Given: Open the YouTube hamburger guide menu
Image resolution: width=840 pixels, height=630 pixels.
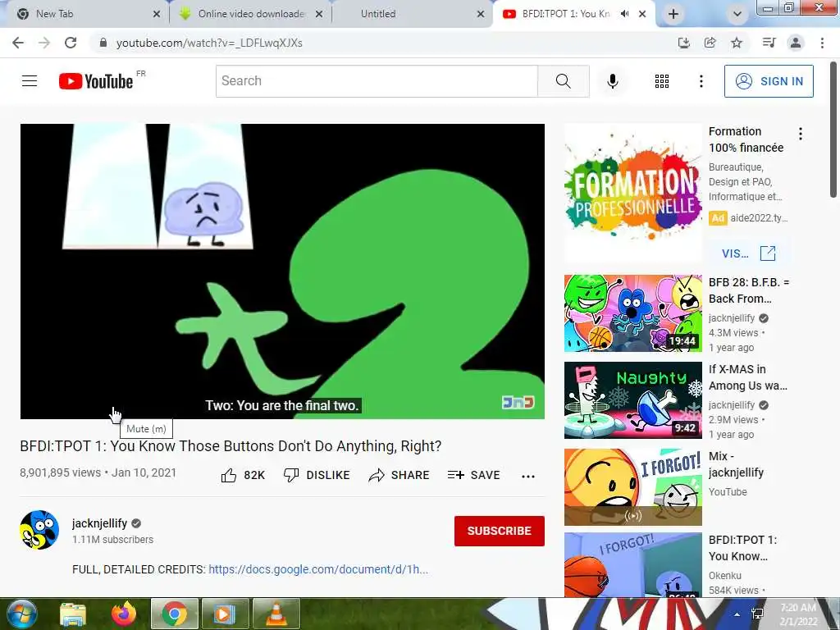Looking at the screenshot, I should 30,81.
